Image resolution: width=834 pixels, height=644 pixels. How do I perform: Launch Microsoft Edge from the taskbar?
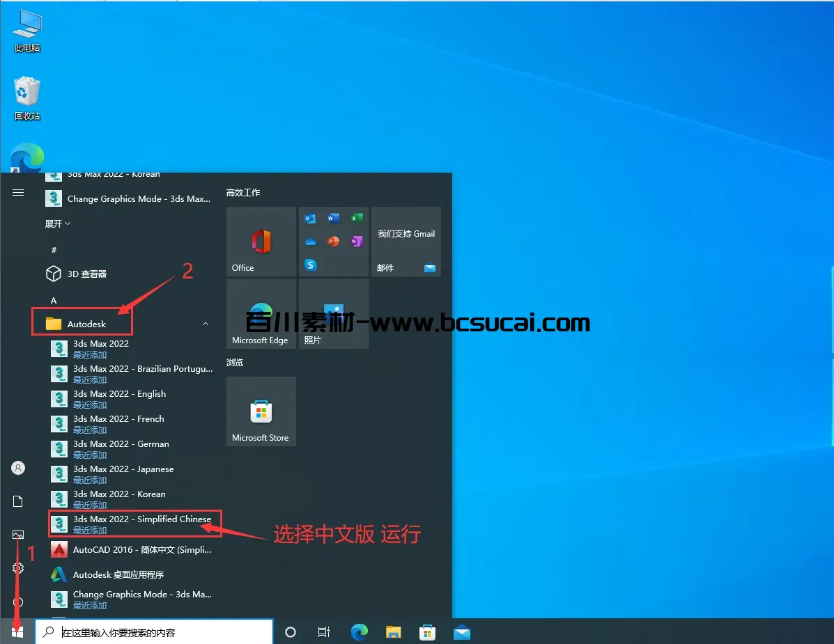point(359,631)
